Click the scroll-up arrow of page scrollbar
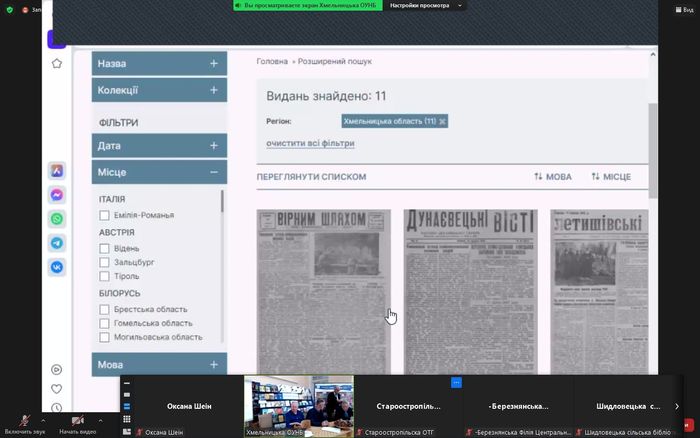The height and width of the screenshot is (438, 700). pos(653,54)
